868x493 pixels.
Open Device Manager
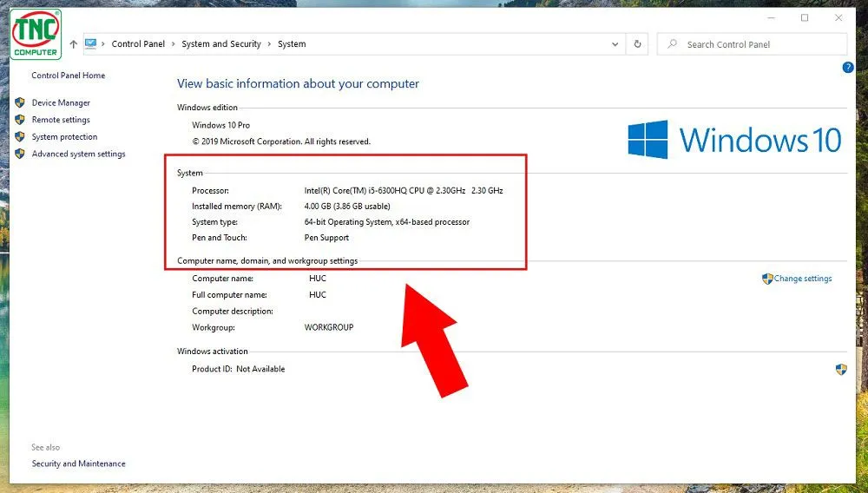click(x=61, y=103)
